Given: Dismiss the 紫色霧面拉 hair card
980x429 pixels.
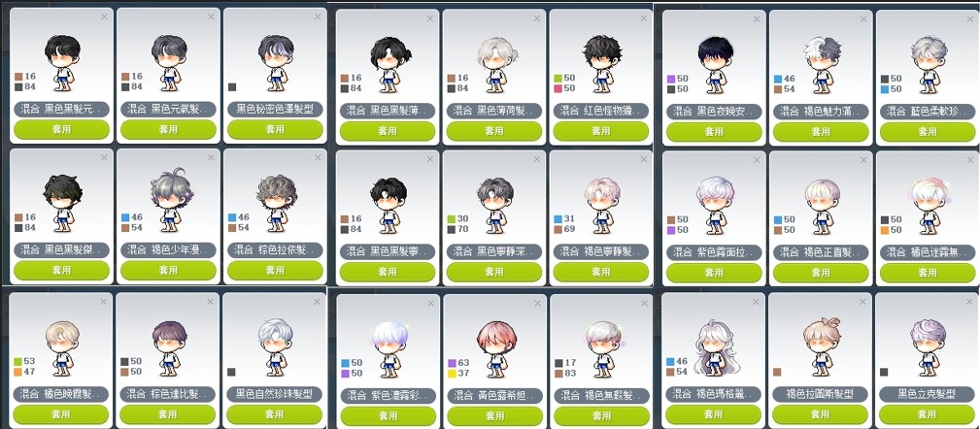Looking at the screenshot, I should coord(757,161).
